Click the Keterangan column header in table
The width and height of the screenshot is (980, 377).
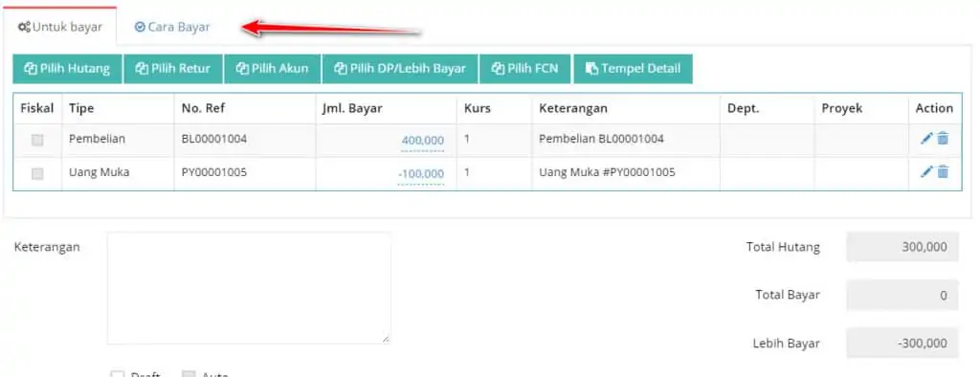(626, 108)
